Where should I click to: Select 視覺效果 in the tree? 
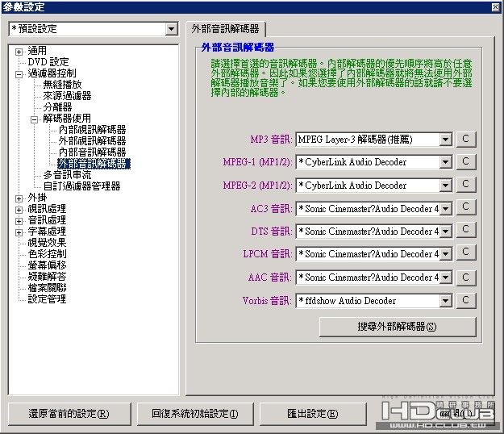coord(47,243)
